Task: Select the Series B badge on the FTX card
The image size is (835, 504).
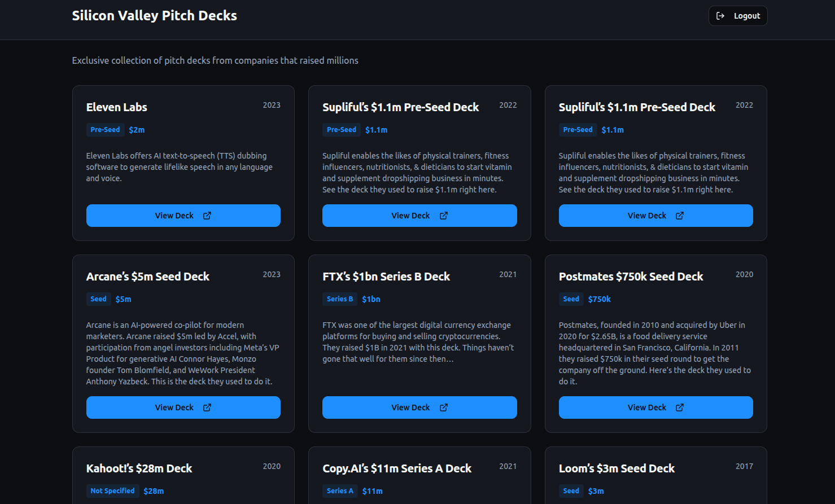Action: pos(340,299)
